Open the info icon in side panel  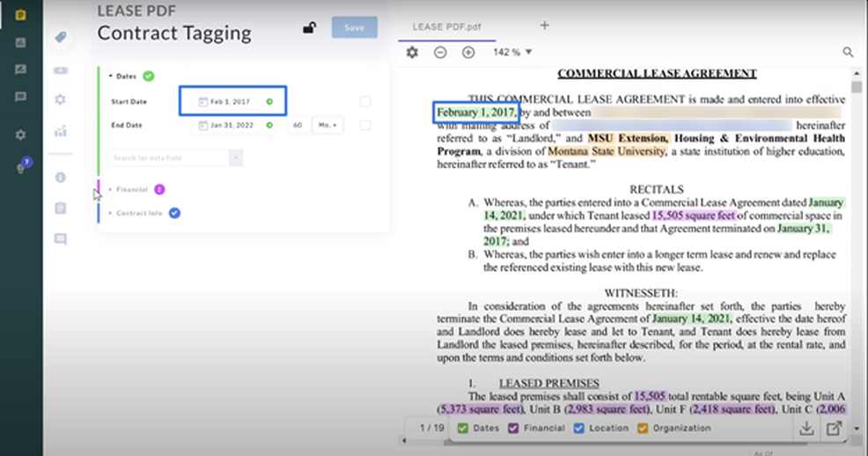pos(60,177)
